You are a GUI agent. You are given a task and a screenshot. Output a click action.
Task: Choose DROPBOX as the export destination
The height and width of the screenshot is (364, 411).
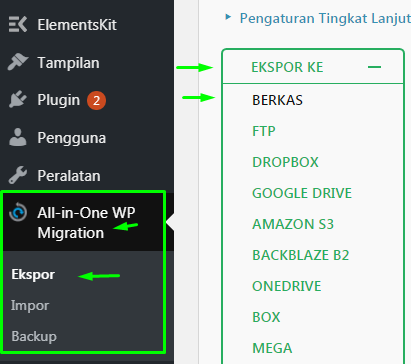(285, 162)
